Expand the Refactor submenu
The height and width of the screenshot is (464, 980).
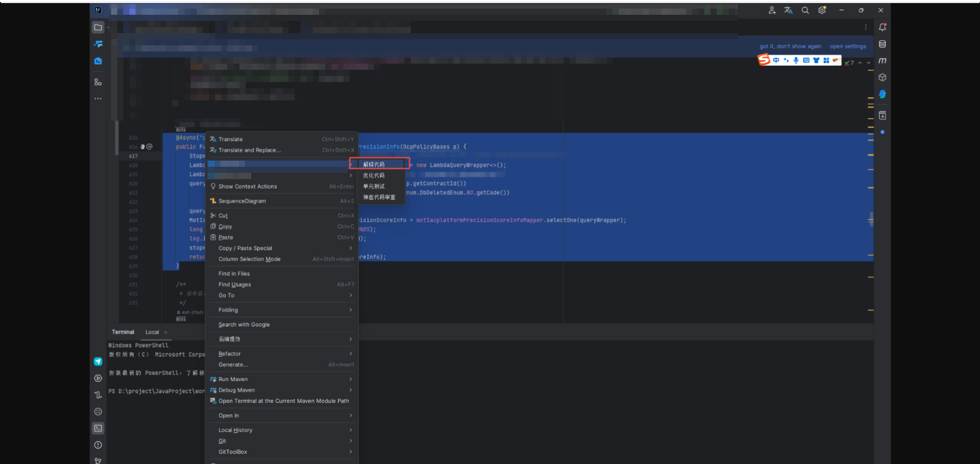(229, 353)
